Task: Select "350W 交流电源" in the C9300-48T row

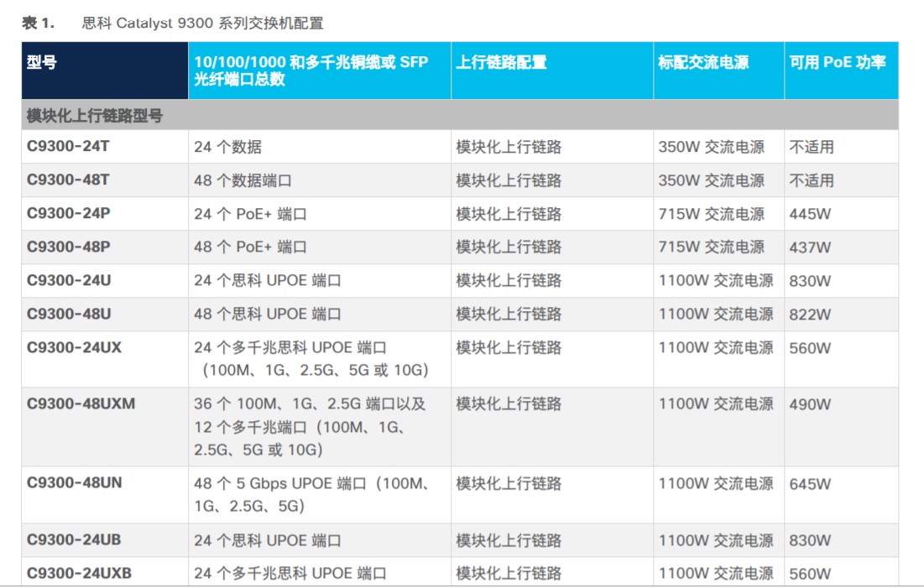Action: [x=712, y=180]
